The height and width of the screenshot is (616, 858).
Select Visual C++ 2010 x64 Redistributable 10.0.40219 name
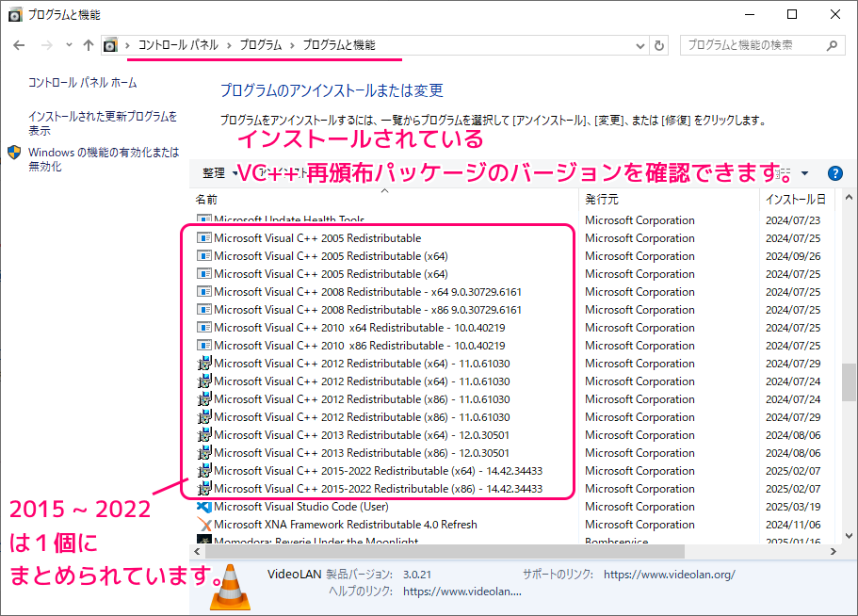[x=360, y=328]
